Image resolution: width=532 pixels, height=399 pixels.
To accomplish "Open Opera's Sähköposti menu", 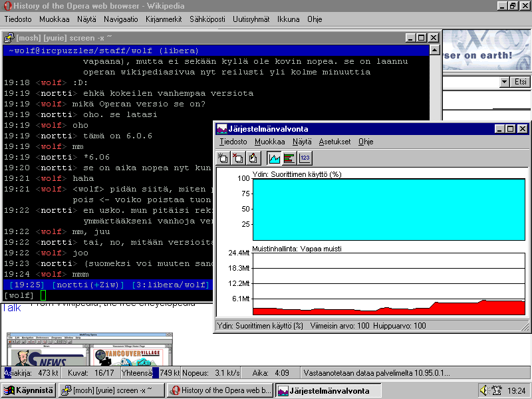I will tap(207, 19).
